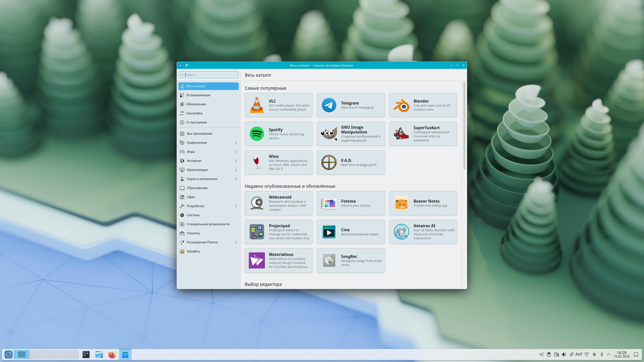Click the Wi-Fi tray icon
Image resolution: width=644 pixels, height=362 pixels.
[586, 354]
